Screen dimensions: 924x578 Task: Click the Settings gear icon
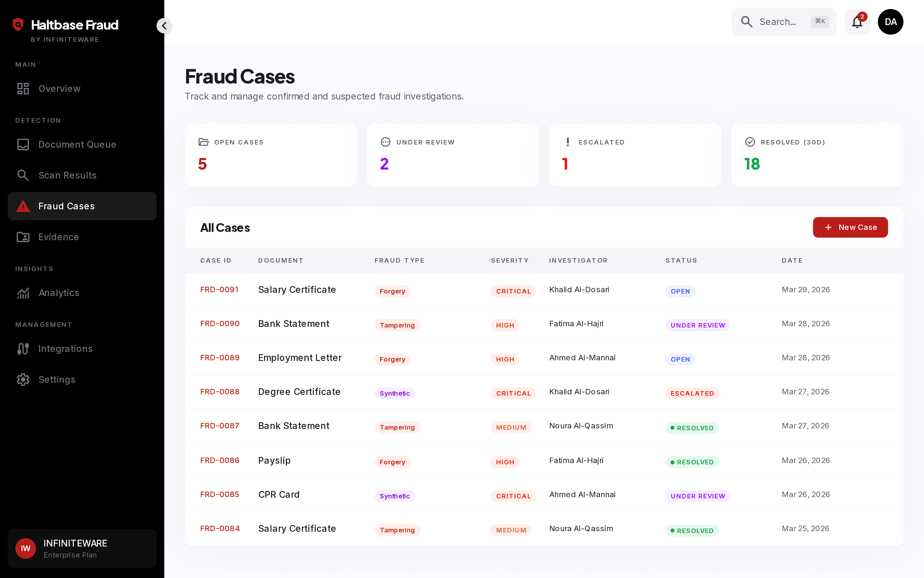[x=23, y=380]
